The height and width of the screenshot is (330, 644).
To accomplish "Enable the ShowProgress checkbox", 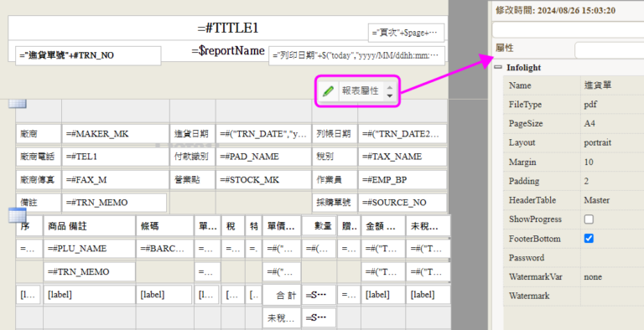I will [x=589, y=219].
